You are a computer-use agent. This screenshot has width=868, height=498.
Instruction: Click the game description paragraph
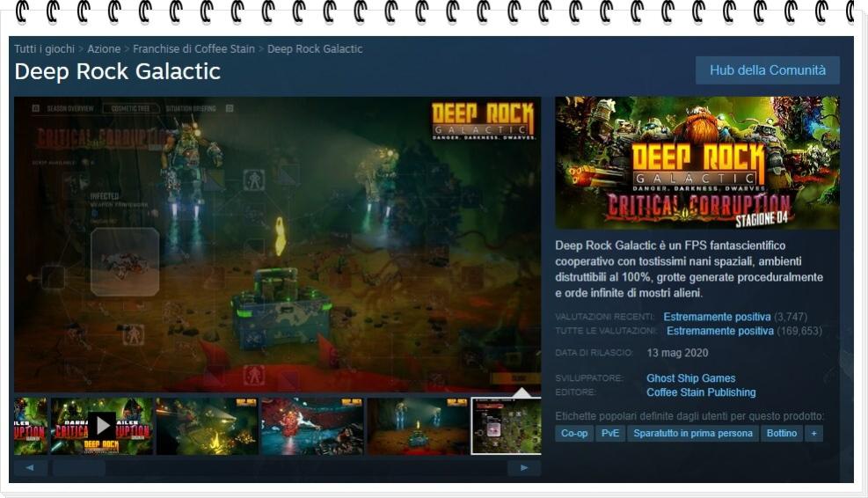pos(689,269)
